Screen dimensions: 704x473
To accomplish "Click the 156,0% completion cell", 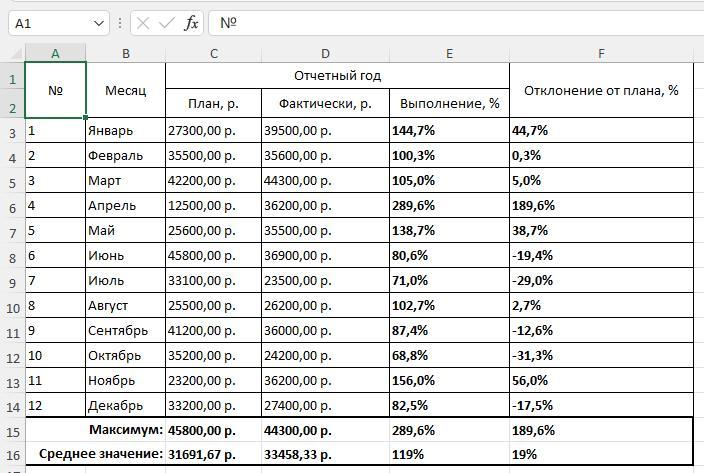I will point(449,381).
